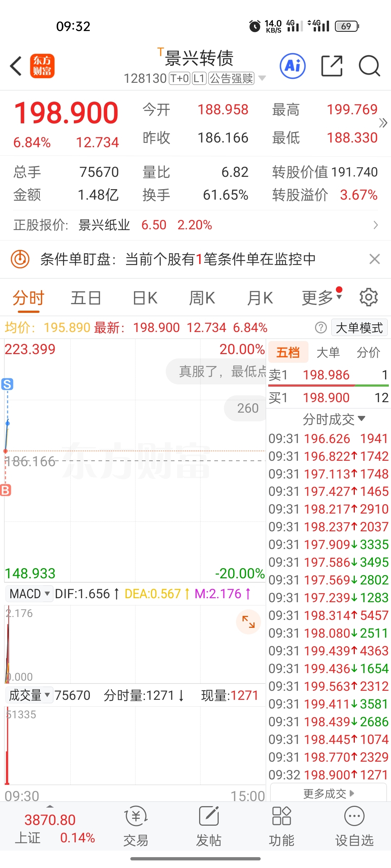The image size is (391, 868).
Task: Tap the 条件单盯盘 monitor icon
Action: tap(20, 259)
